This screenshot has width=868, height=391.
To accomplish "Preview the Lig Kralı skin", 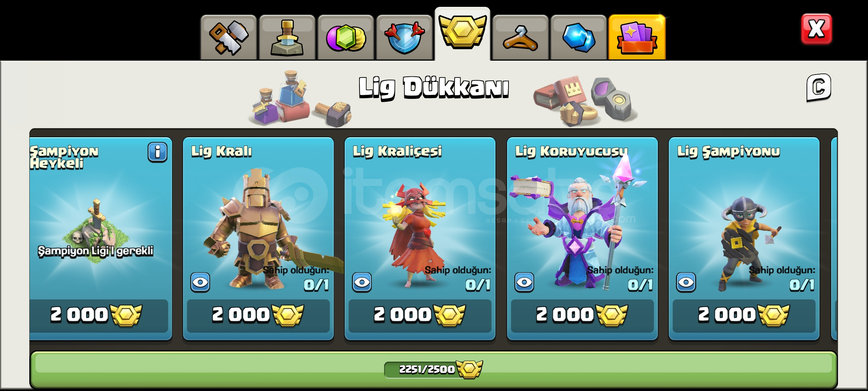I will [x=200, y=282].
